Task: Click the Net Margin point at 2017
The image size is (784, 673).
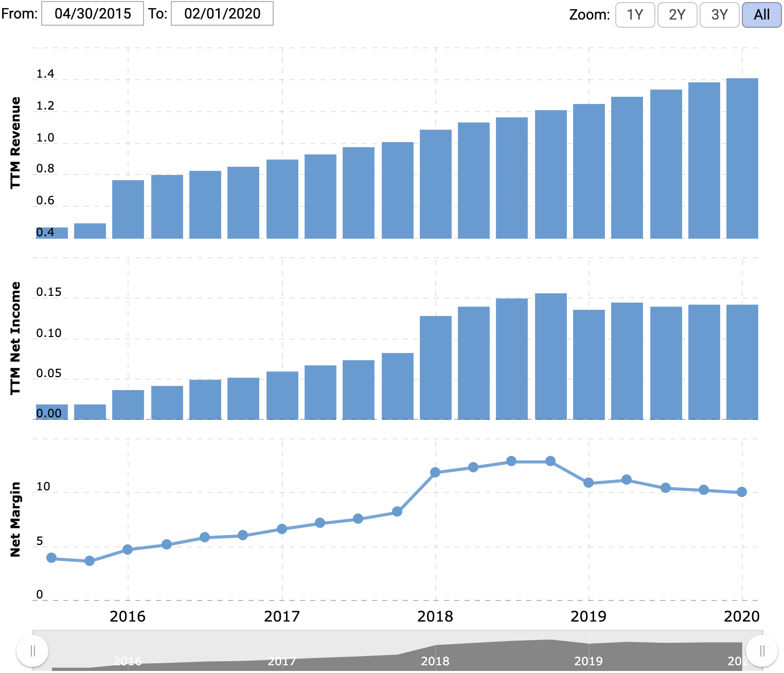Action: pyautogui.click(x=282, y=529)
